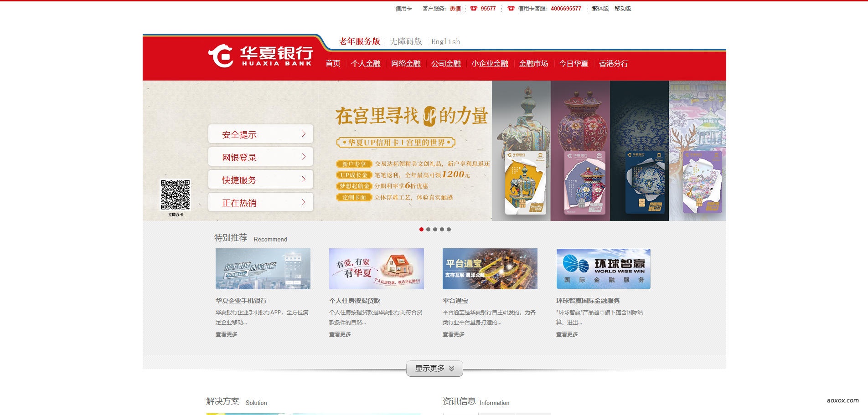868x415 pixels.
Task: Click the red chevron on 安全提示
Action: 305,133
